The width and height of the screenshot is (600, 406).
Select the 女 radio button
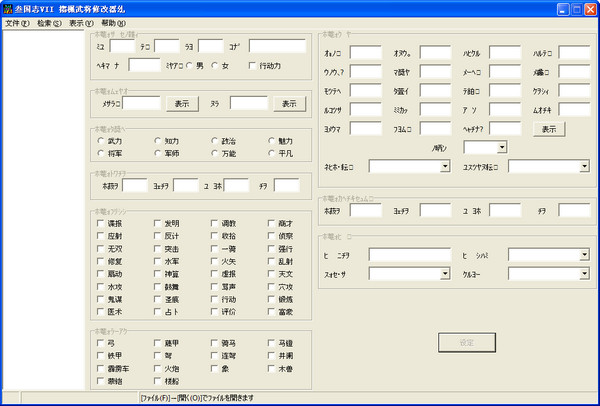point(216,65)
